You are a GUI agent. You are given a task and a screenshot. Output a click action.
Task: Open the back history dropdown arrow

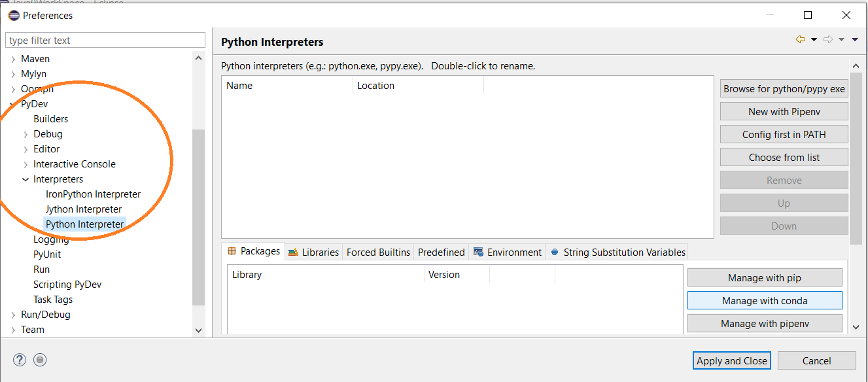(x=814, y=40)
